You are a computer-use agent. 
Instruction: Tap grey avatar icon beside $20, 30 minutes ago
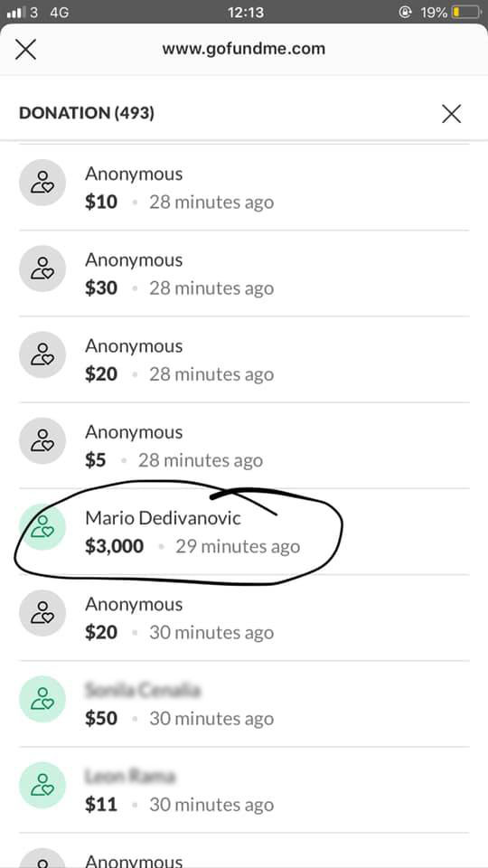tap(42, 613)
